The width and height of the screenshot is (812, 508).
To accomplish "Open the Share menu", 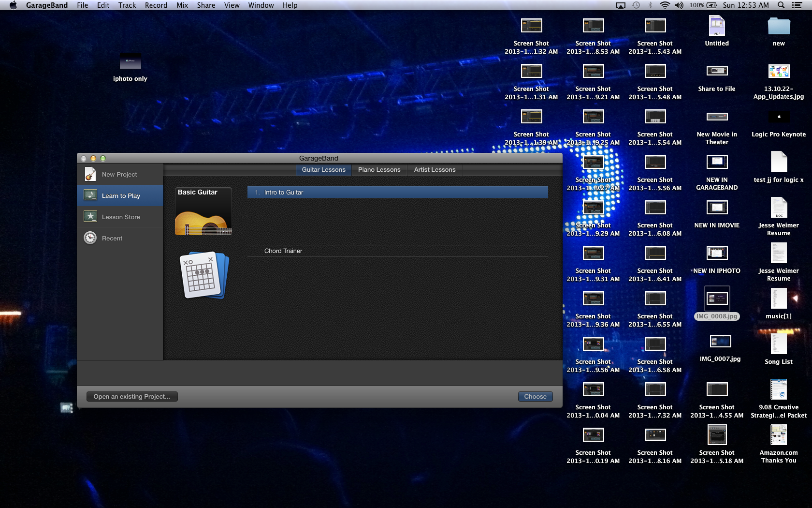I will coord(206,5).
